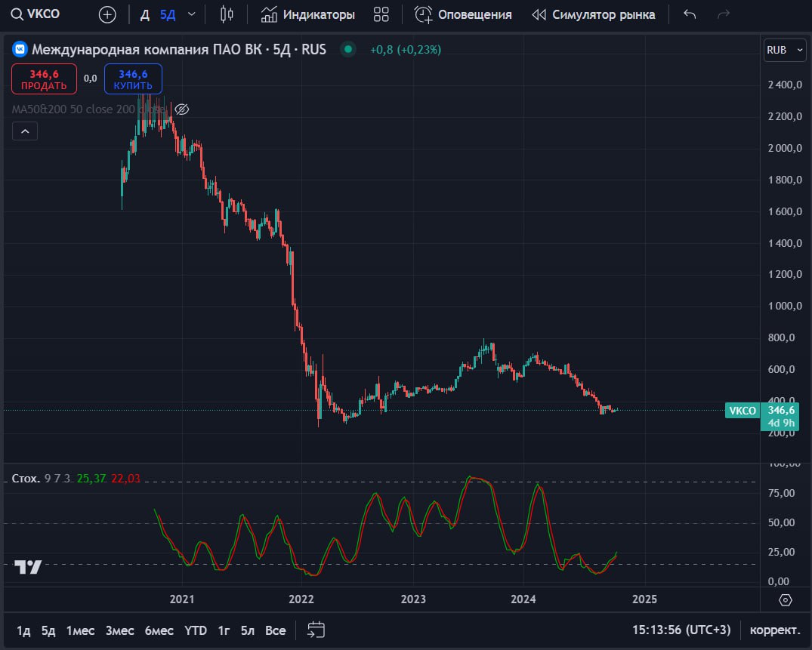The image size is (812, 650).
Task: Set range to 1мес
Action: pyautogui.click(x=80, y=630)
